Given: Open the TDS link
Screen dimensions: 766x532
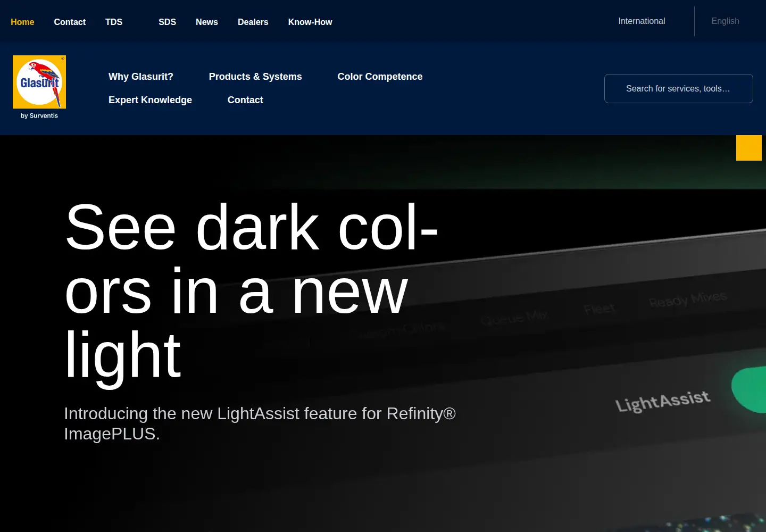Looking at the screenshot, I should (114, 22).
